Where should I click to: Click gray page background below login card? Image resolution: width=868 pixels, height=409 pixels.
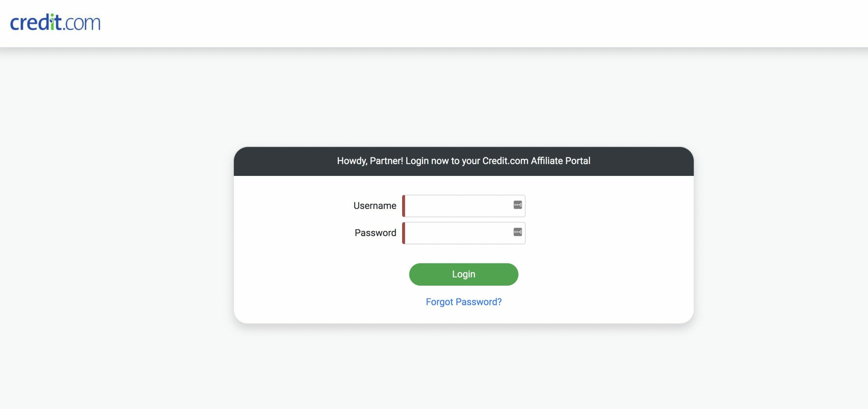tap(463, 366)
